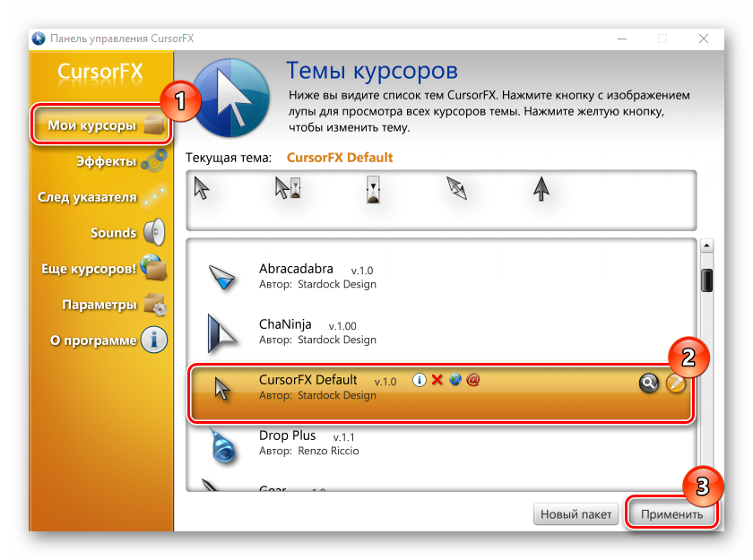This screenshot has width=753, height=560.
Task: Open След указателя section
Action: 87,197
